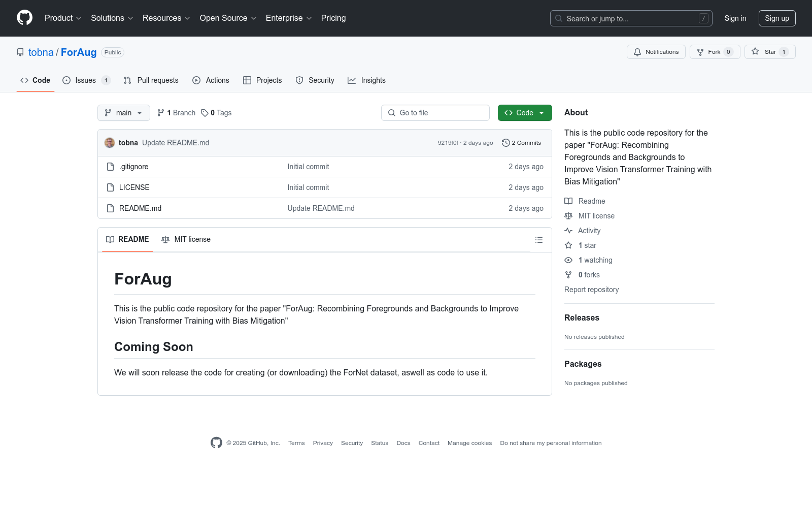The width and height of the screenshot is (812, 508).
Task: Click Manage cookies in the footer
Action: click(x=470, y=443)
